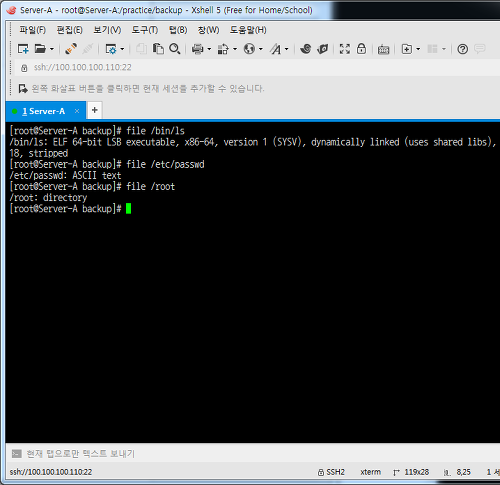
Task: Click the Help question mark icon
Action: (x=462, y=49)
